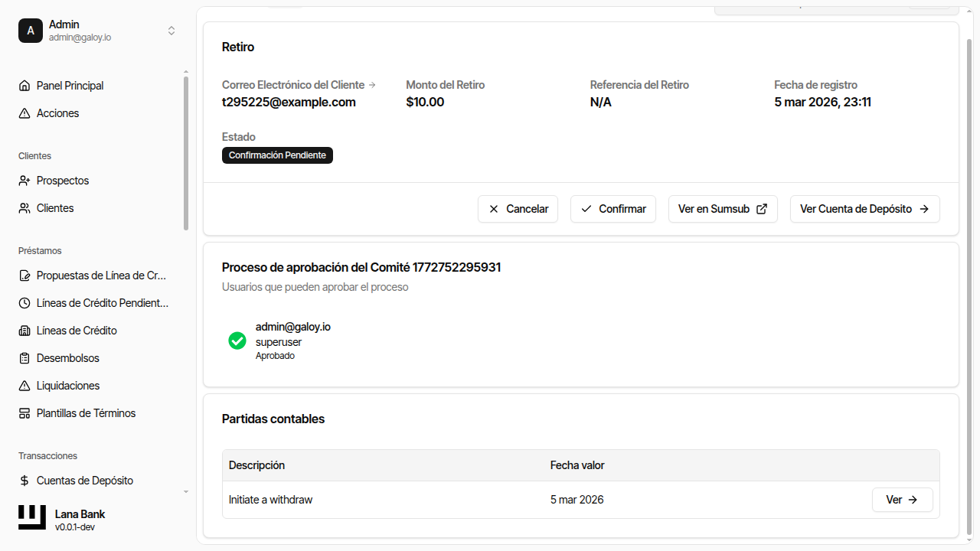Confirm the withdrawal with Confirmar

pos(612,209)
